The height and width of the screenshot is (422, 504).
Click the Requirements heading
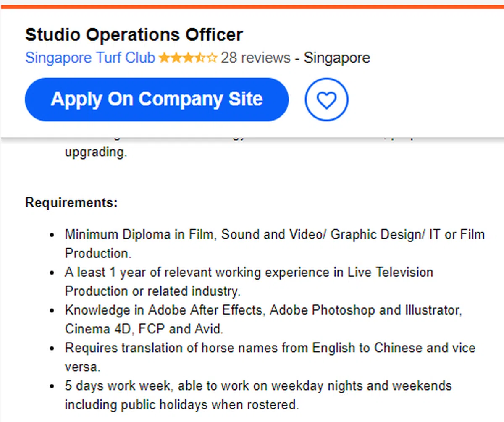click(x=71, y=203)
